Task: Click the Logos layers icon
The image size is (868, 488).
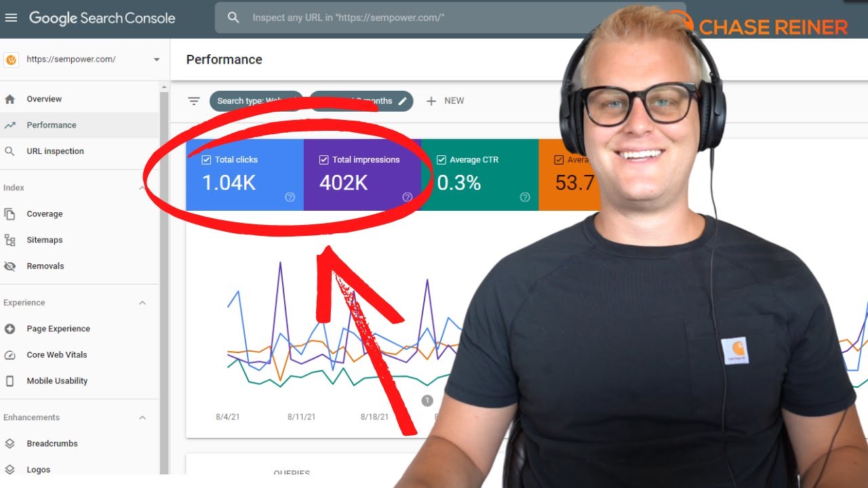Action: 9,470
